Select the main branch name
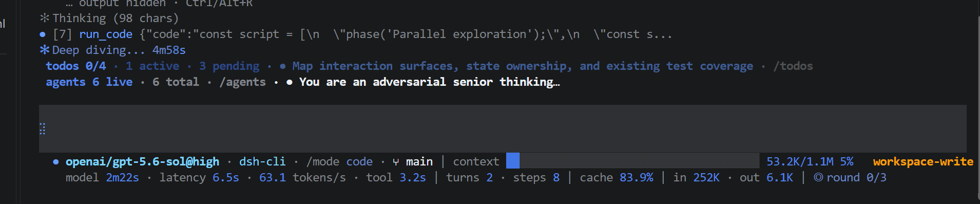Screen dimensions: 980x204 click(419, 162)
